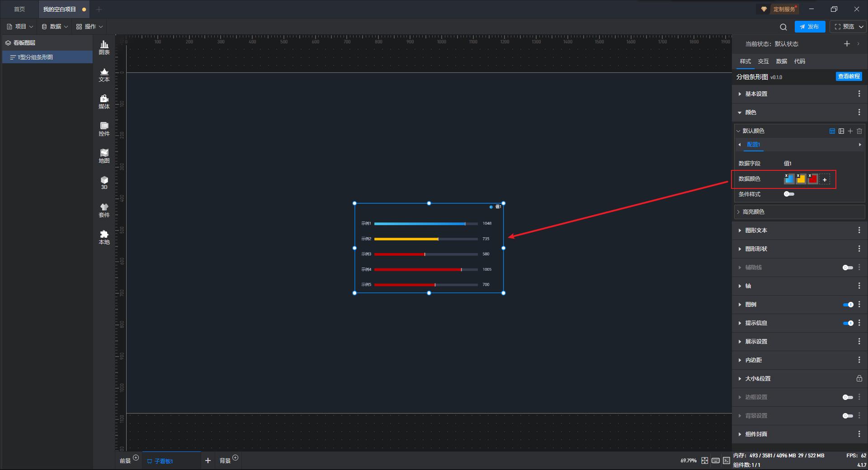Pick the red data color swatch
The height and width of the screenshot is (470, 868).
(813, 179)
